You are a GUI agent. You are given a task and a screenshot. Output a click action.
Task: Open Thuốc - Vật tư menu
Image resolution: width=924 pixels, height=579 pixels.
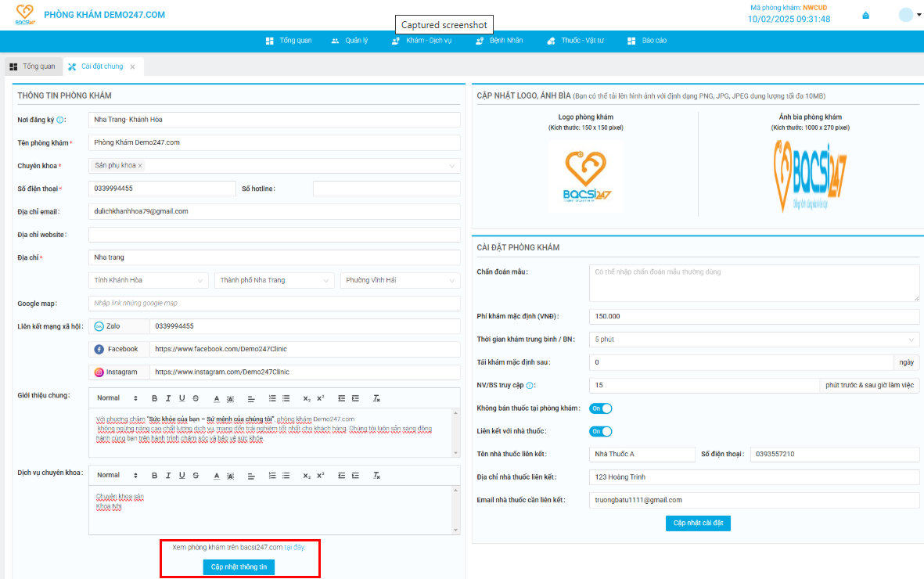point(575,41)
